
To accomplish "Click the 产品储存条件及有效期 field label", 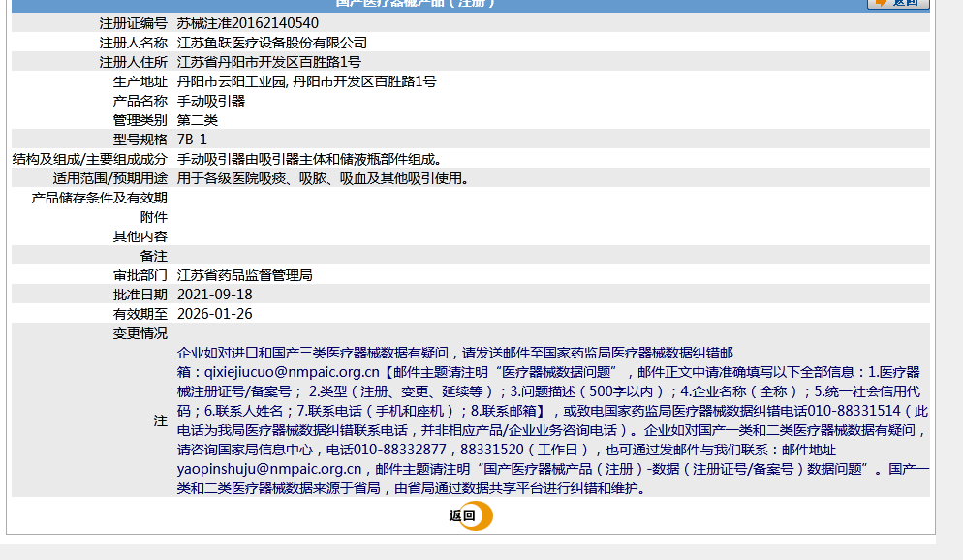I will click(99, 198).
